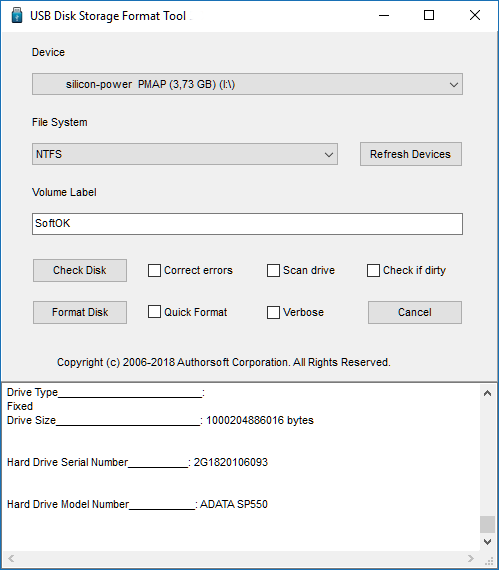Viewport: 499px width, 570px height.
Task: Click the Refresh Devices button
Action: (411, 154)
